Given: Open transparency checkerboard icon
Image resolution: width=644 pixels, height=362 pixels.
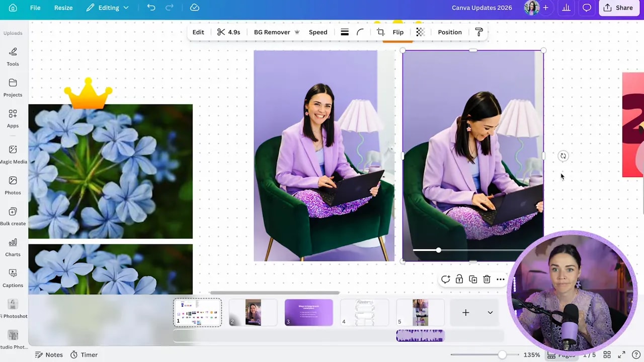Looking at the screenshot, I should click(421, 32).
